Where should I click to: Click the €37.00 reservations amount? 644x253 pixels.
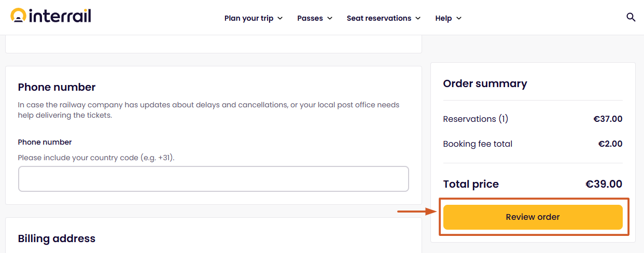tap(608, 119)
